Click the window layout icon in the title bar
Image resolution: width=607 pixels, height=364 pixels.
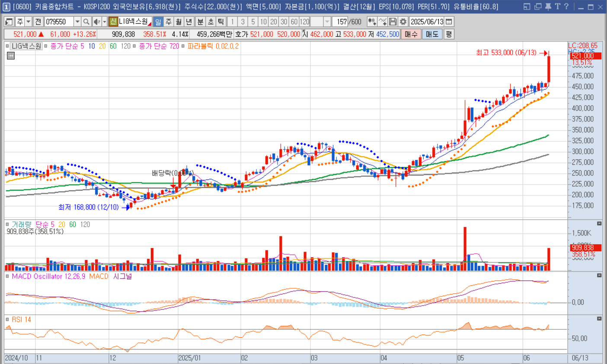coord(527,6)
